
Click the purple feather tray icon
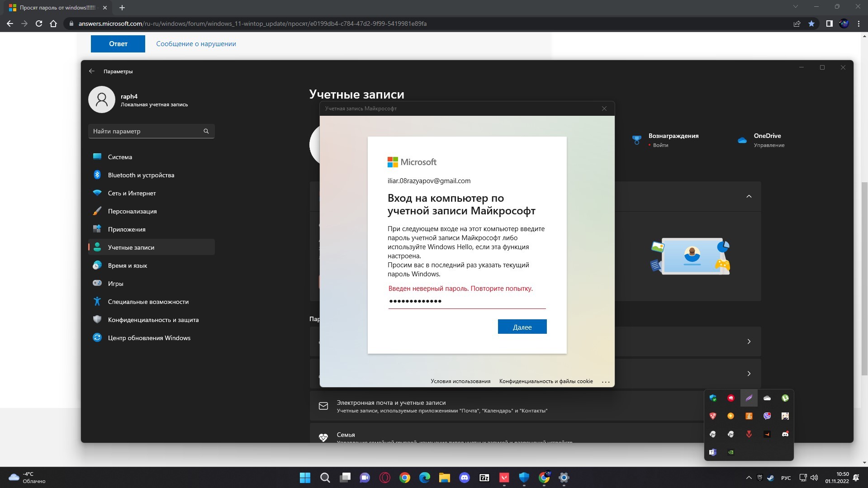tap(749, 398)
